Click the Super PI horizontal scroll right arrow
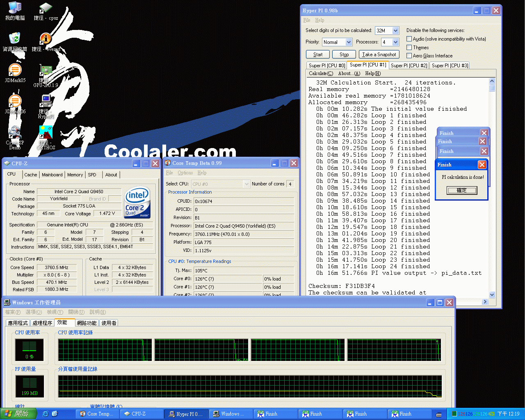This screenshot has width=525, height=420. pyautogui.click(x=485, y=301)
